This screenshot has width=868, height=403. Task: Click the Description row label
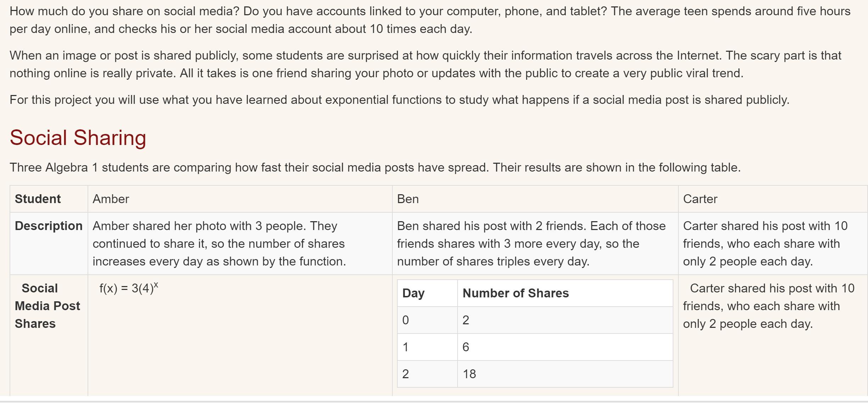49,226
